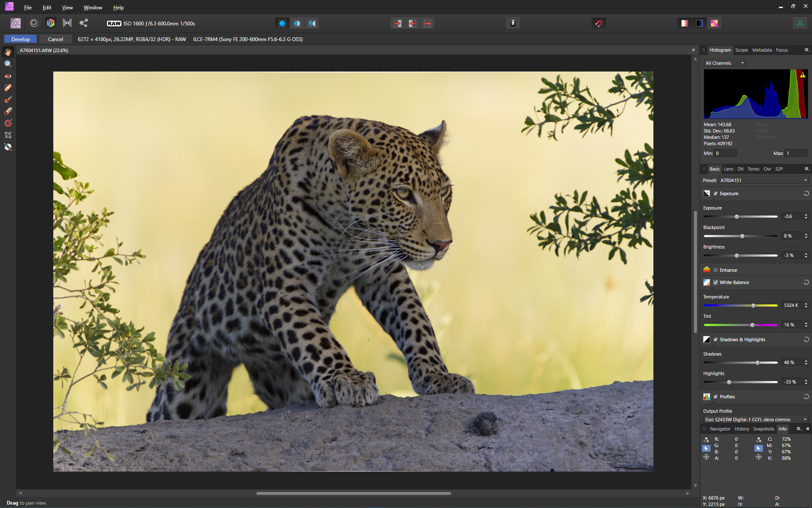This screenshot has height=508, width=812.
Task: Open the All Channels dropdown
Action: point(724,63)
